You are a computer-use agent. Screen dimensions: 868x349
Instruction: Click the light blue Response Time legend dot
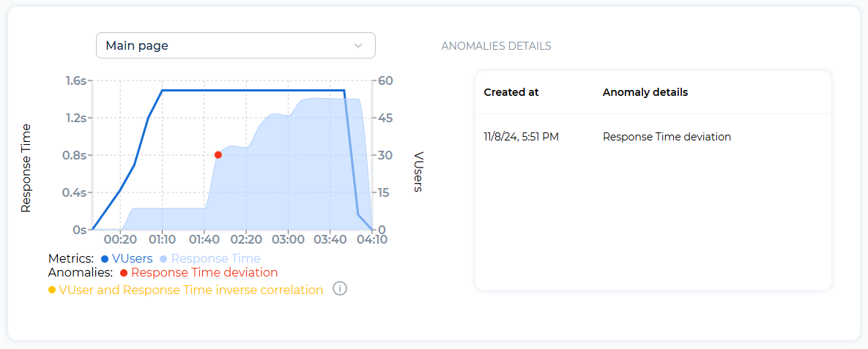click(163, 259)
